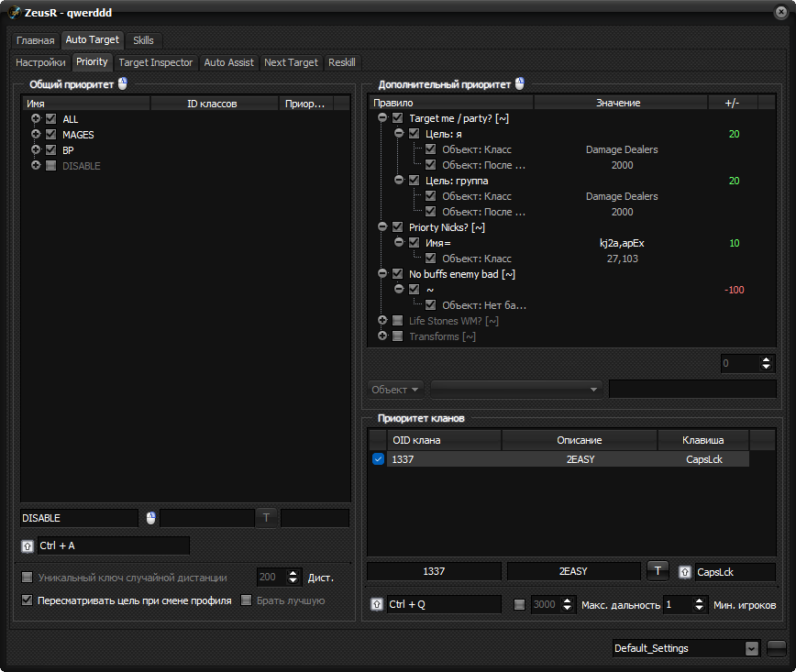
Task: Increase the Дист. spinner value
Action: (293, 574)
